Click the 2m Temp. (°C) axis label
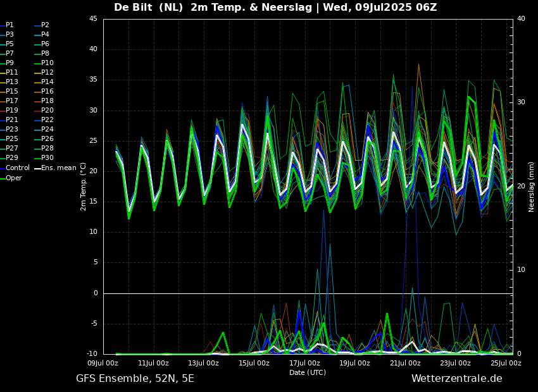This screenshot has width=538, height=392. (84, 187)
